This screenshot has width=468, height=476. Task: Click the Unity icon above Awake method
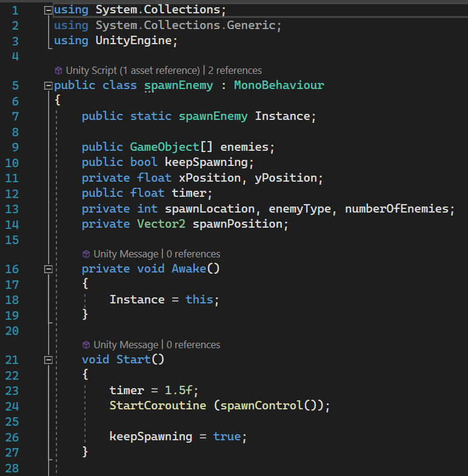coord(86,254)
